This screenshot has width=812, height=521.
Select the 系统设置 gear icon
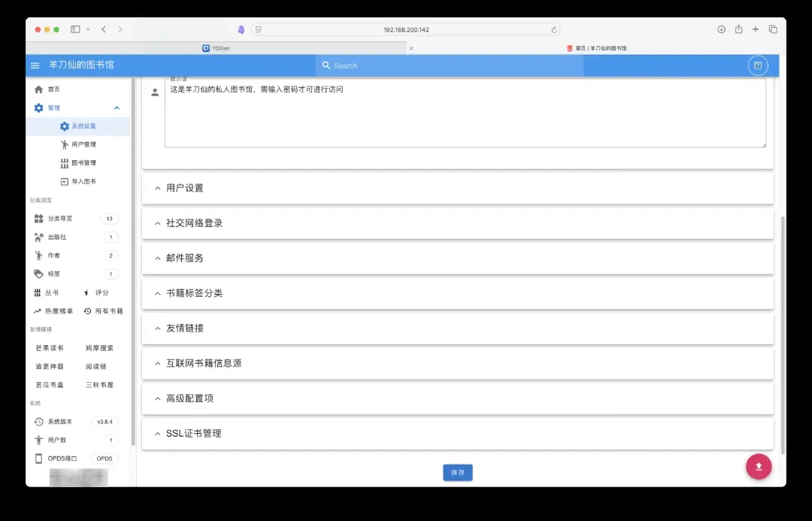tap(65, 126)
